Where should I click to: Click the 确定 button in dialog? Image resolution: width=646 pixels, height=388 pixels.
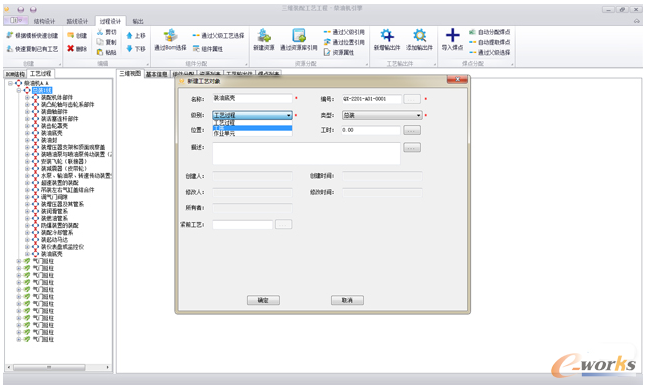point(263,300)
